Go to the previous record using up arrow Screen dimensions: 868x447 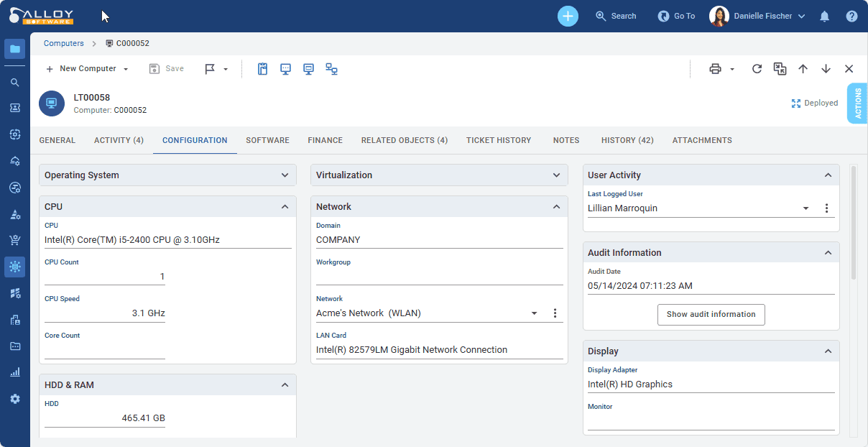(803, 69)
